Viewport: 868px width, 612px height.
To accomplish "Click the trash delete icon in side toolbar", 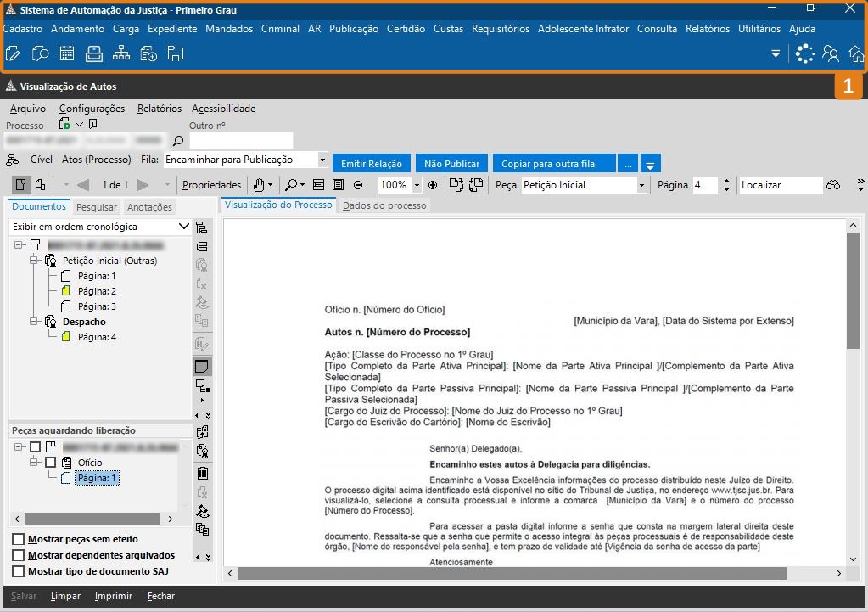I will [x=203, y=473].
